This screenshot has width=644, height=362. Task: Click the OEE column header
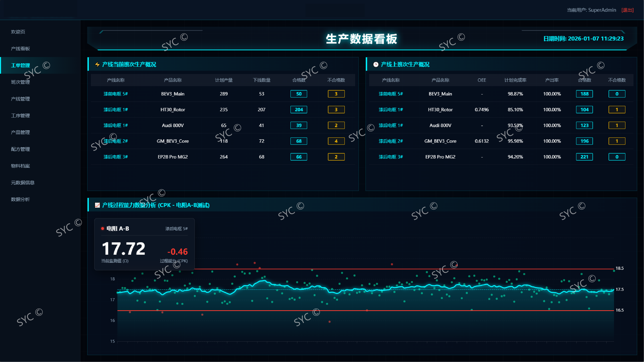click(x=482, y=80)
